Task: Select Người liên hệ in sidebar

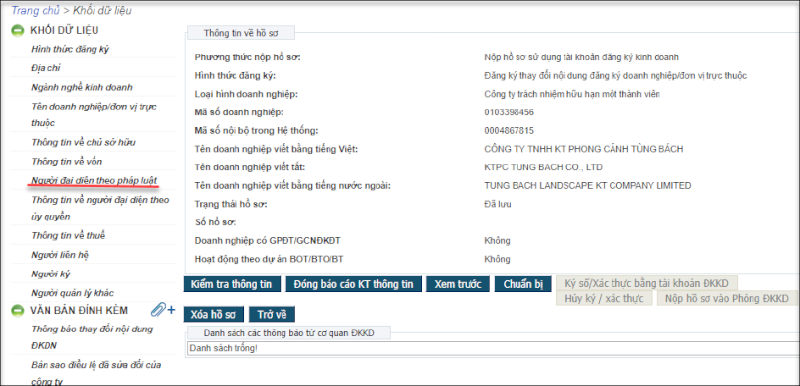Action: point(60,255)
